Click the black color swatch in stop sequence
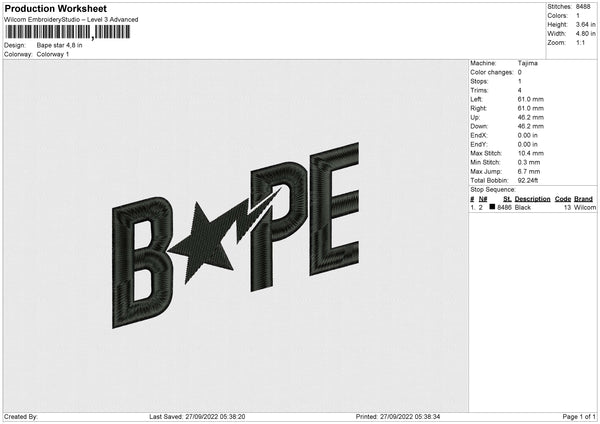 tap(492, 207)
